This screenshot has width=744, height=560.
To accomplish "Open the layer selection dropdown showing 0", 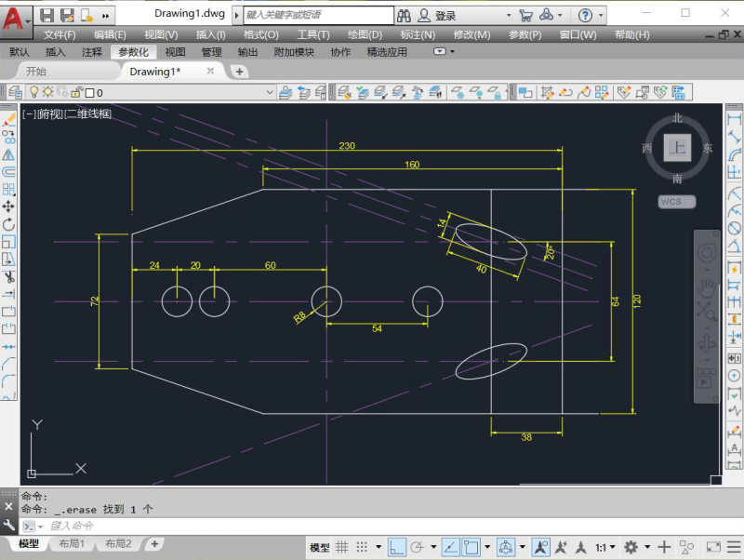I will tap(269, 92).
